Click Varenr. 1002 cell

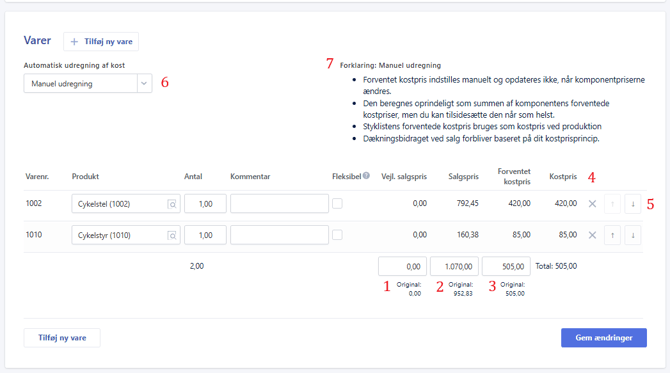(34, 203)
